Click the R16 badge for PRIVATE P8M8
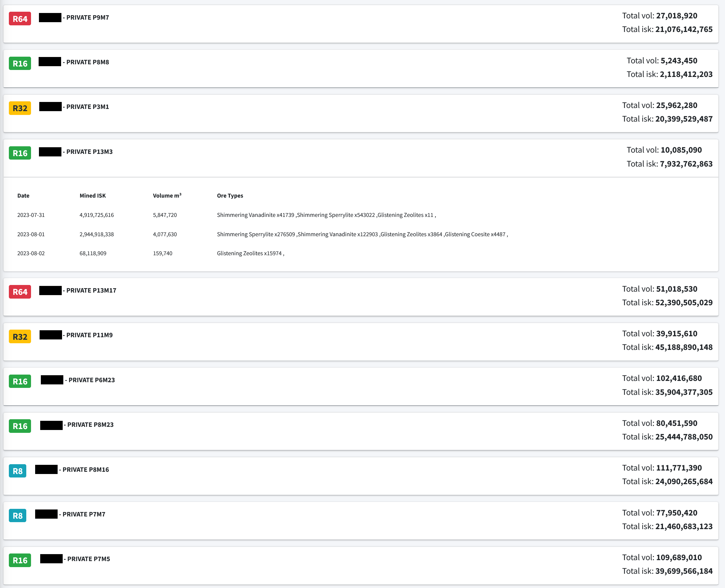Viewport: 725px width, 588px height. click(20, 63)
